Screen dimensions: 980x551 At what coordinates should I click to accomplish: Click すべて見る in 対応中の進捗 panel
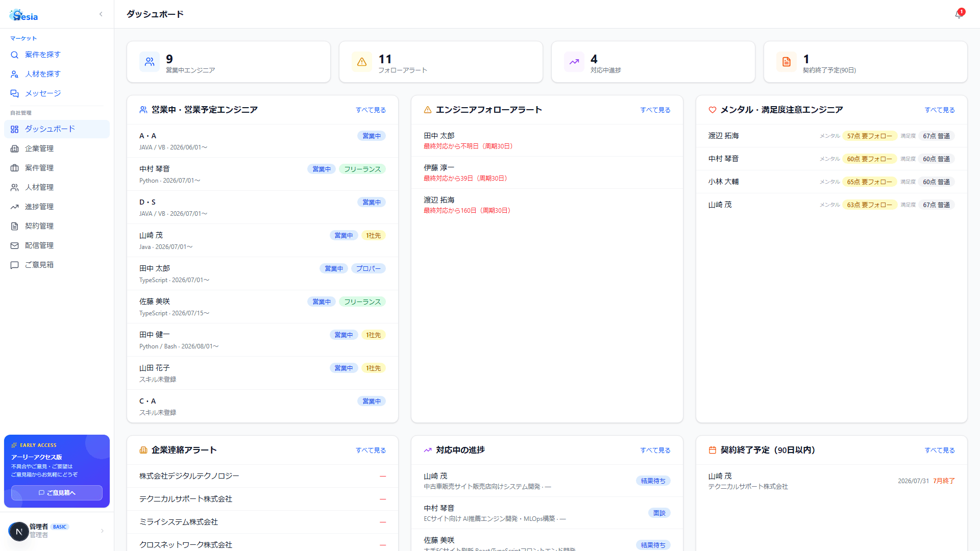(655, 450)
